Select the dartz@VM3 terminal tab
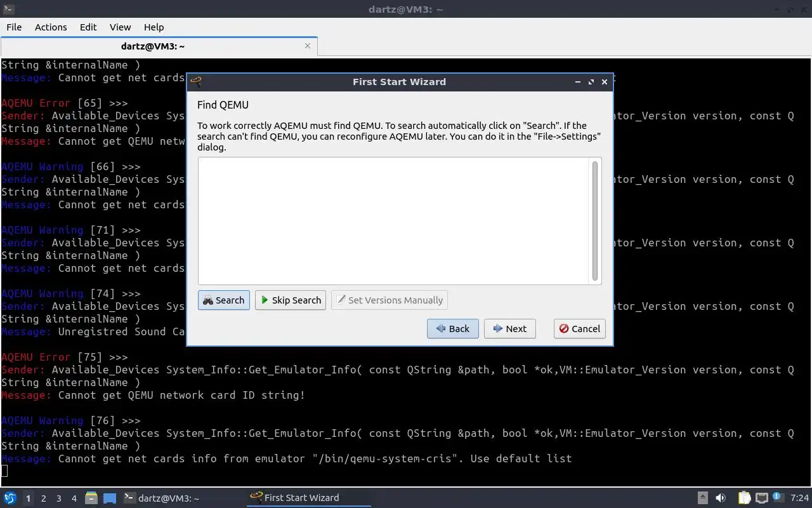Image resolution: width=812 pixels, height=508 pixels. point(153,46)
